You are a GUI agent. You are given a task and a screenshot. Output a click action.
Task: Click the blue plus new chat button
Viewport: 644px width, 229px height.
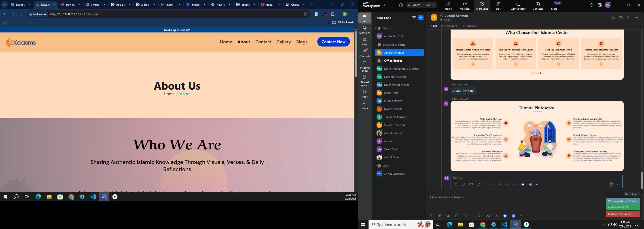pos(421,18)
